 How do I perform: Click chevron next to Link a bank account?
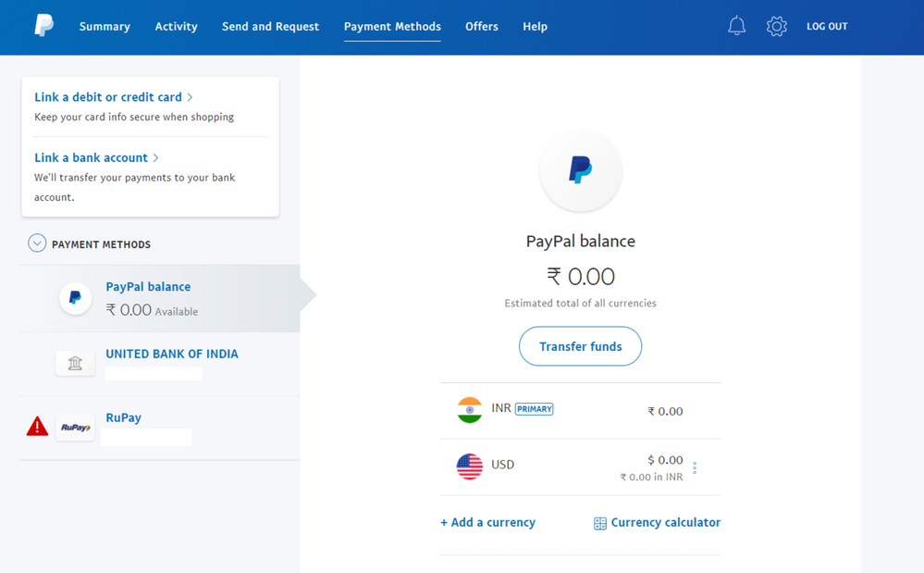pos(155,158)
